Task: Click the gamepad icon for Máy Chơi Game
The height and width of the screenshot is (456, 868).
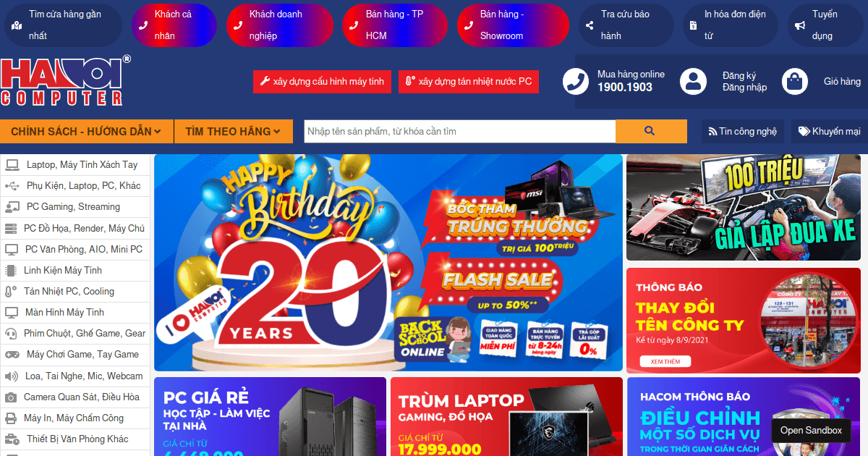Action: (12, 355)
